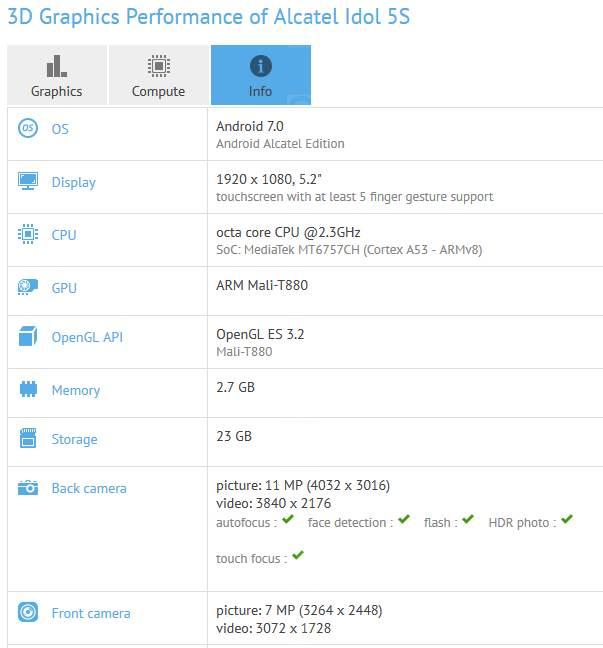Click the 'HDR photo :' label
This screenshot has width=603, height=648.
pos(523,523)
